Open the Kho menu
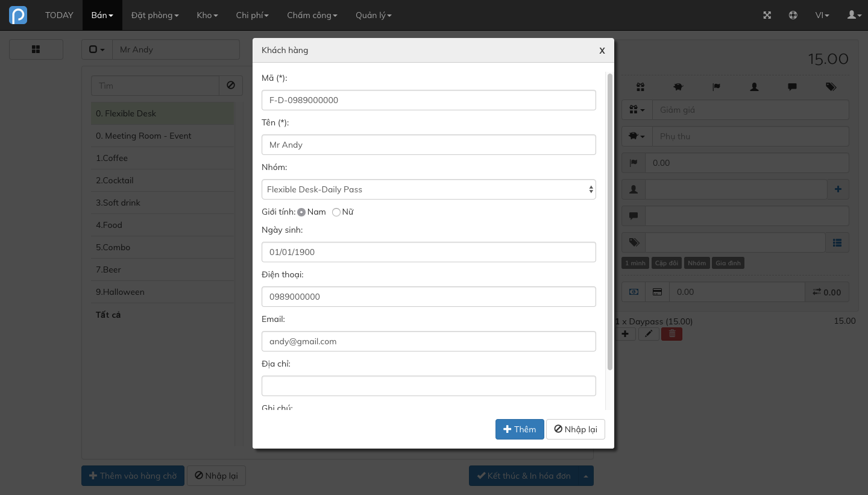This screenshot has height=495, width=868. 207,15
